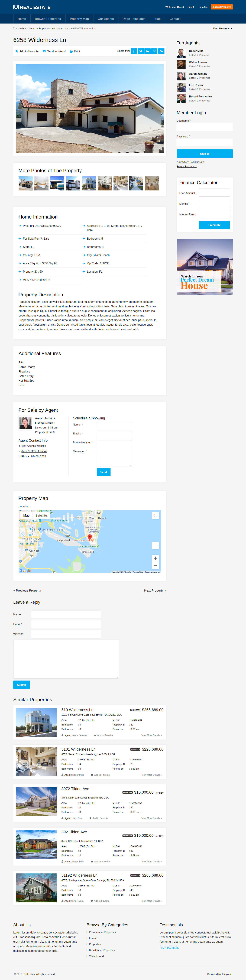Open Street View pegman control
The height and width of the screenshot is (980, 246).
pos(155,545)
